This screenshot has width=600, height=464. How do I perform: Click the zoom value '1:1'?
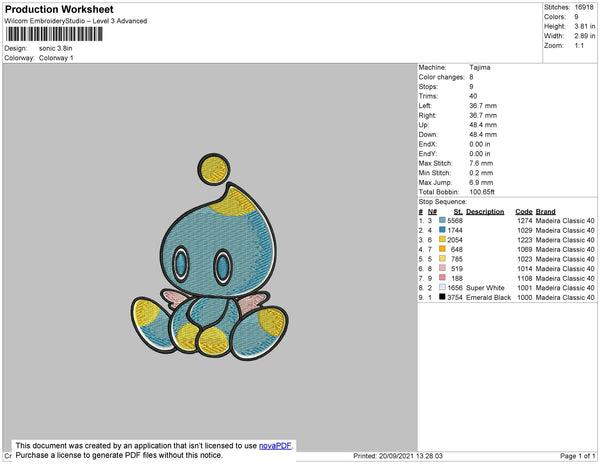[579, 46]
